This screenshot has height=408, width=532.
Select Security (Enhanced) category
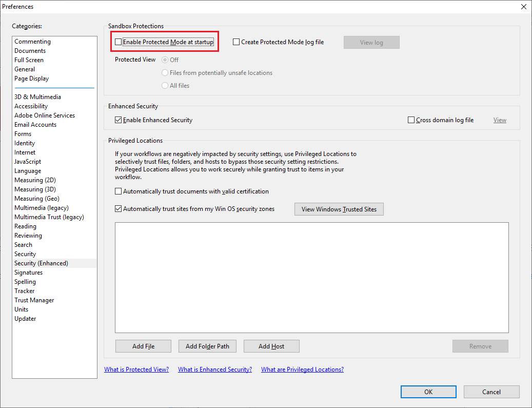pyautogui.click(x=54, y=263)
